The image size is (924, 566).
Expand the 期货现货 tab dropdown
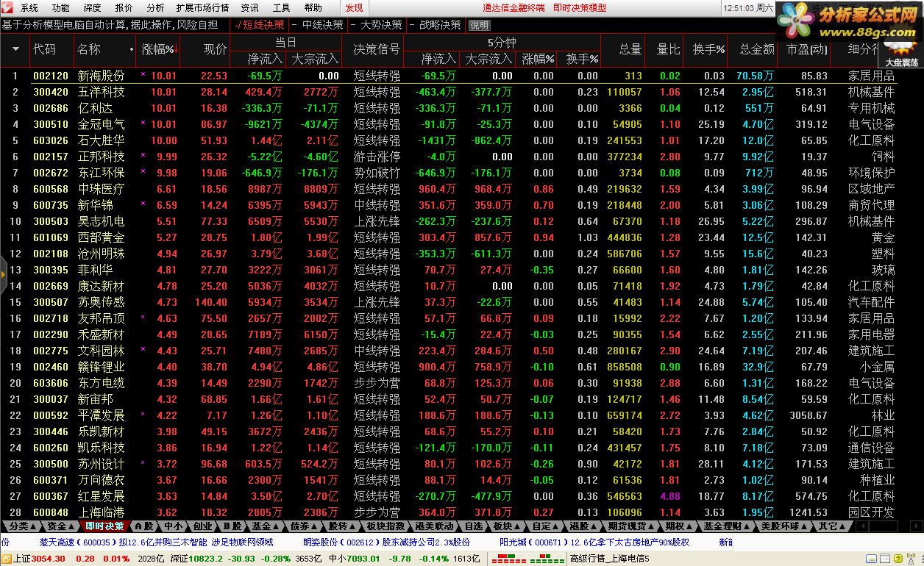click(631, 526)
